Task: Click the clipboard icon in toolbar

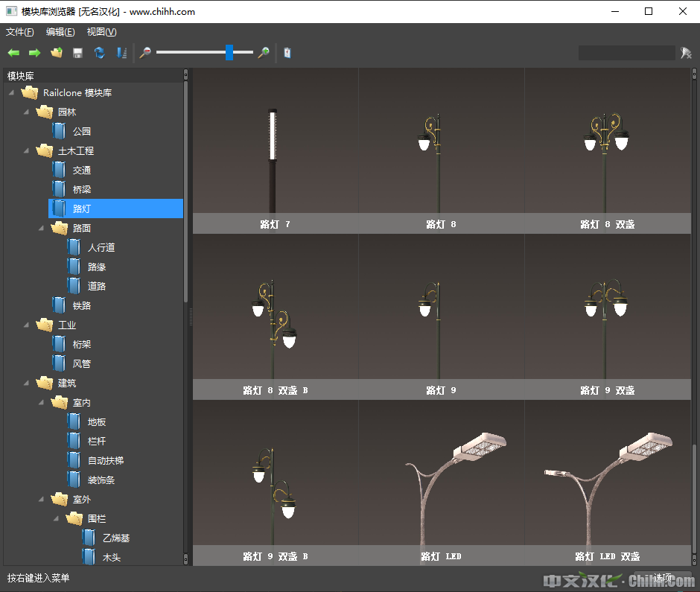Action: click(x=287, y=53)
